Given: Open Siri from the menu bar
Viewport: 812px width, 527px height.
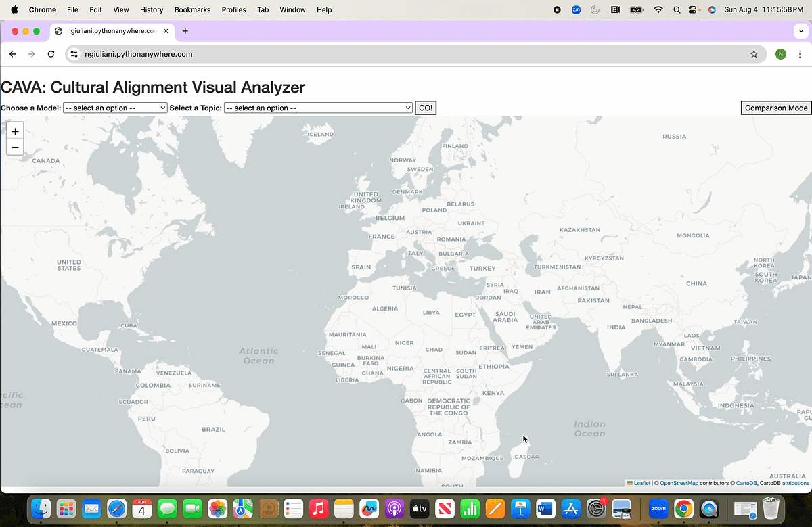Looking at the screenshot, I should coord(712,9).
